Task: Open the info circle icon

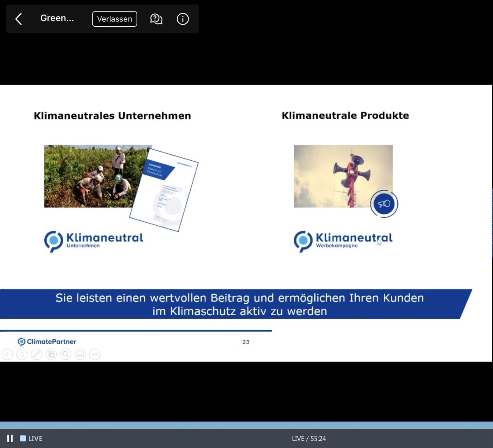Action: pyautogui.click(x=183, y=19)
